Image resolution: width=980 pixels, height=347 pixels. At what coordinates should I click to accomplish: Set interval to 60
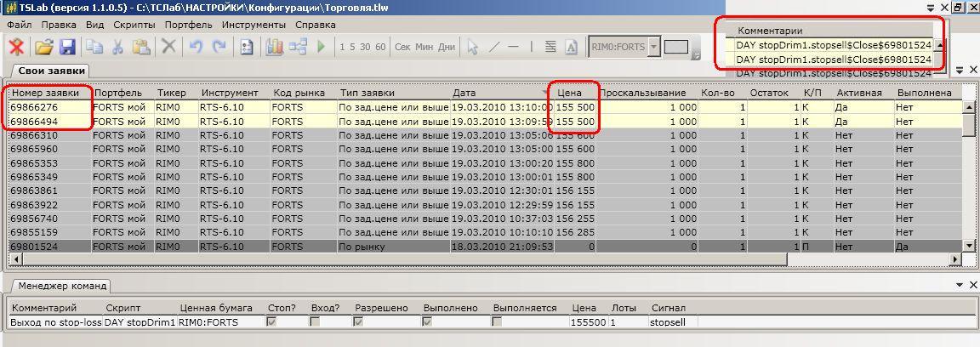pyautogui.click(x=380, y=47)
